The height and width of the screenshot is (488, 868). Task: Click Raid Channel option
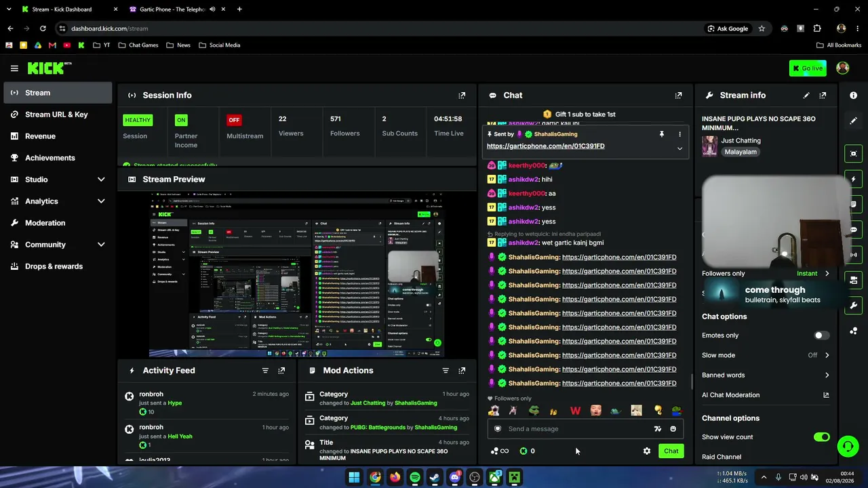[x=722, y=457]
